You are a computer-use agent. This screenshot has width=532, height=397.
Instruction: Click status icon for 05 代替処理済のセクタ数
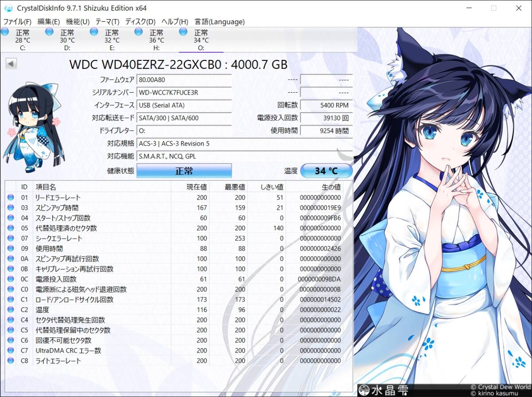tap(11, 228)
